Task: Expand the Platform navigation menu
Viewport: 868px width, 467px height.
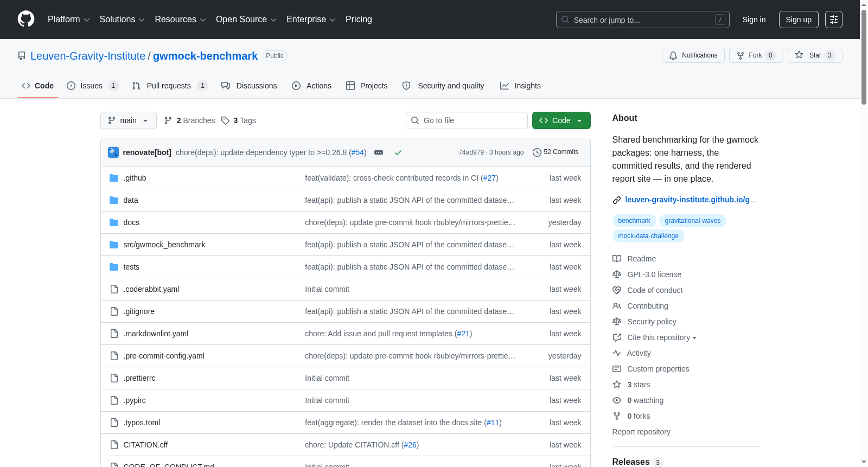Action: (69, 20)
